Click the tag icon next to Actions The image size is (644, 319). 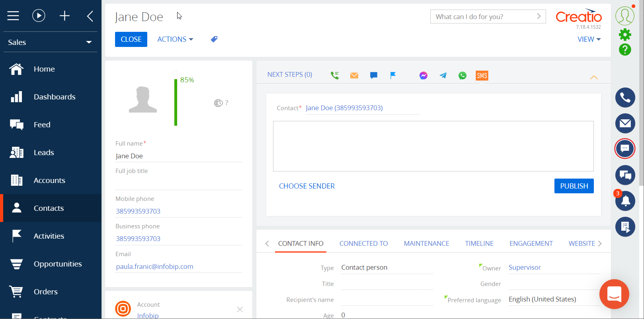click(x=214, y=39)
